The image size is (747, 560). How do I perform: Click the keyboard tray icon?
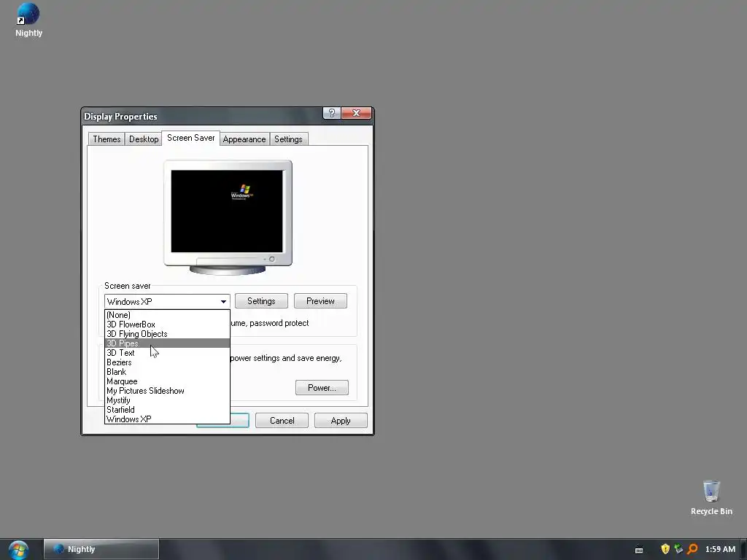tap(639, 550)
